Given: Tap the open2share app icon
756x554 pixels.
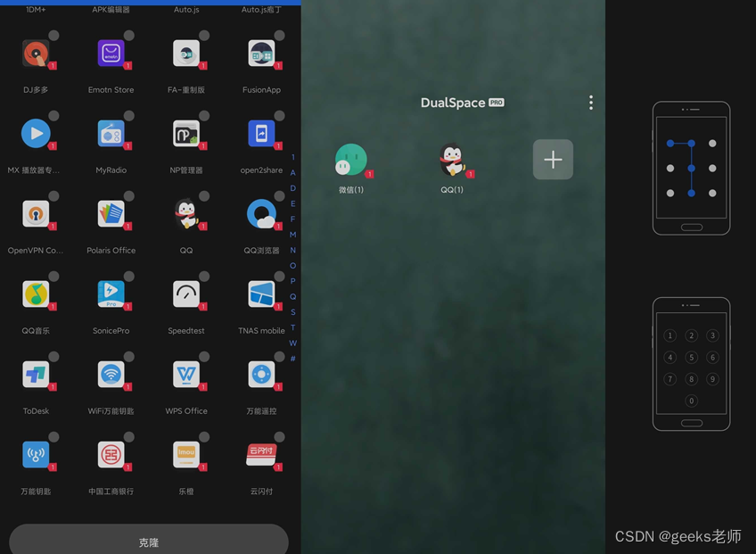Looking at the screenshot, I should [261, 133].
